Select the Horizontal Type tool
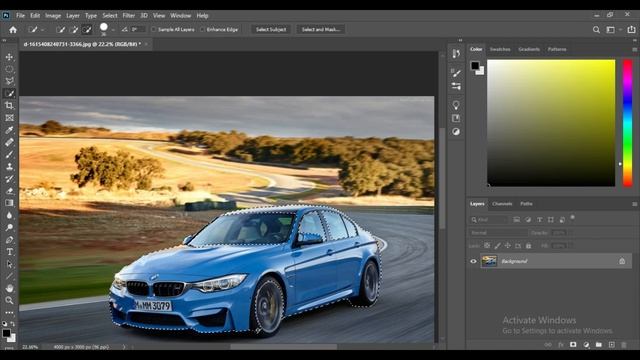The height and width of the screenshot is (360, 640). click(9, 252)
